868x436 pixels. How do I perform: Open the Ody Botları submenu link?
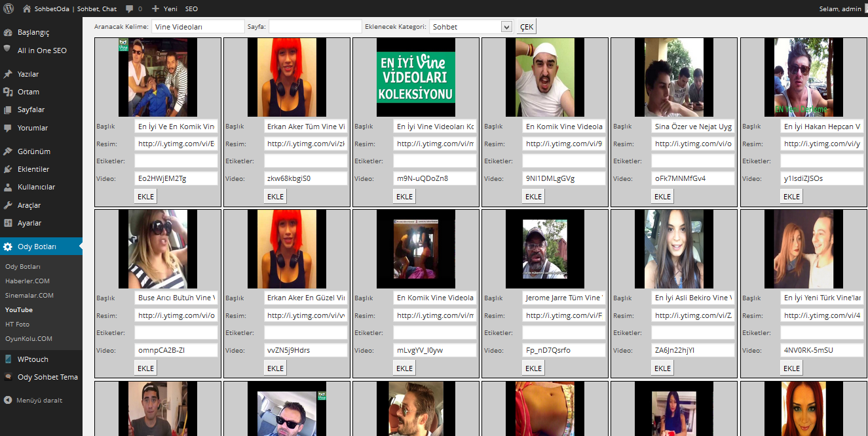click(x=23, y=266)
